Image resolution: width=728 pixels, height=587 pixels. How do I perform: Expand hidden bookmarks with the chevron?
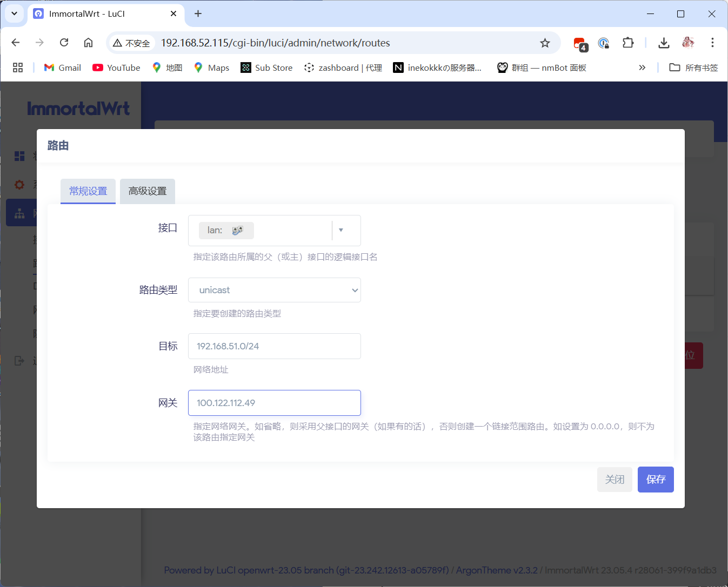click(x=642, y=67)
